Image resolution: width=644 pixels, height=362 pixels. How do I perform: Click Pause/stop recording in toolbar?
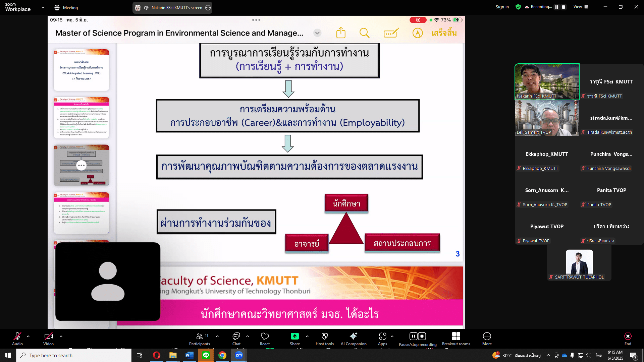tap(418, 339)
